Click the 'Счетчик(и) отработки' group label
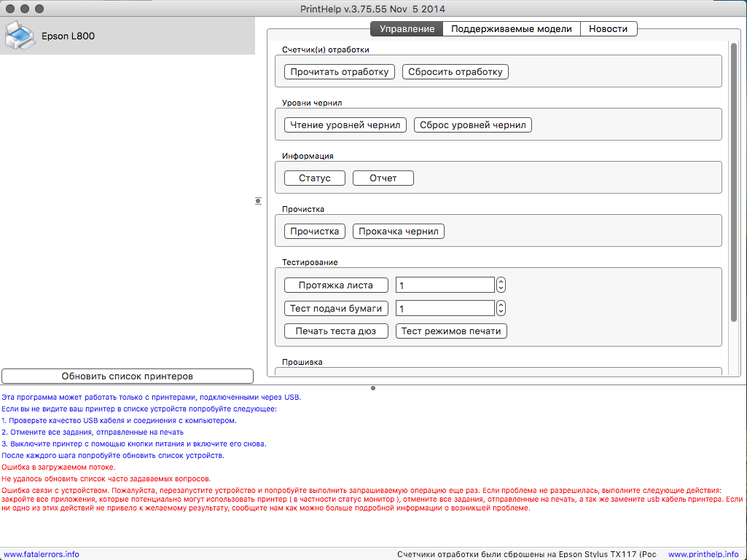Image resolution: width=747 pixels, height=560 pixels. point(325,50)
